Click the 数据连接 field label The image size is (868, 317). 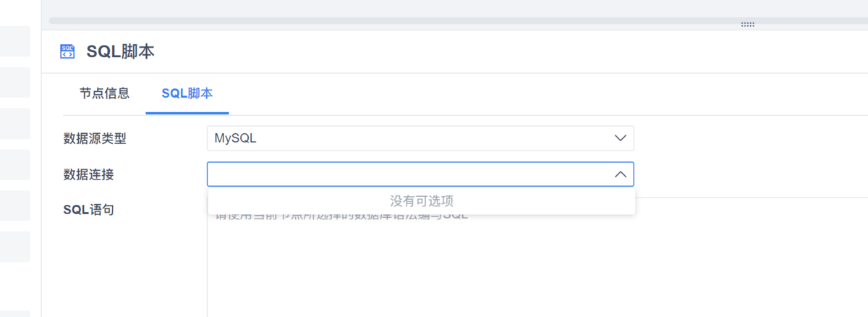tap(88, 174)
